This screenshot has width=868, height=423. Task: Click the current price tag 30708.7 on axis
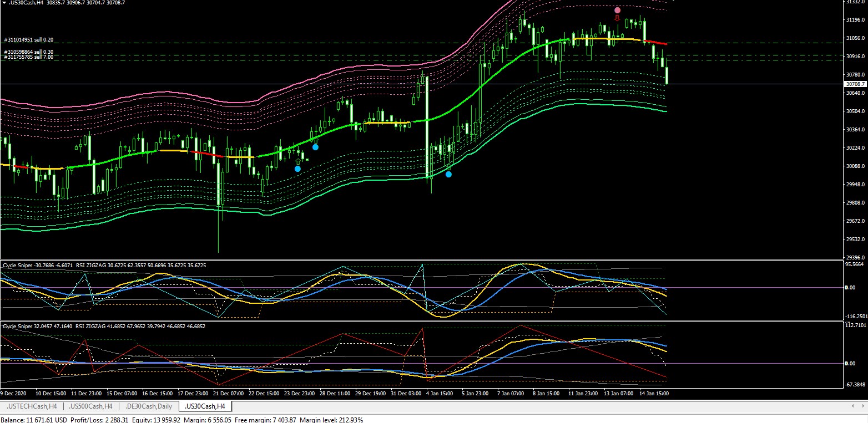[855, 84]
